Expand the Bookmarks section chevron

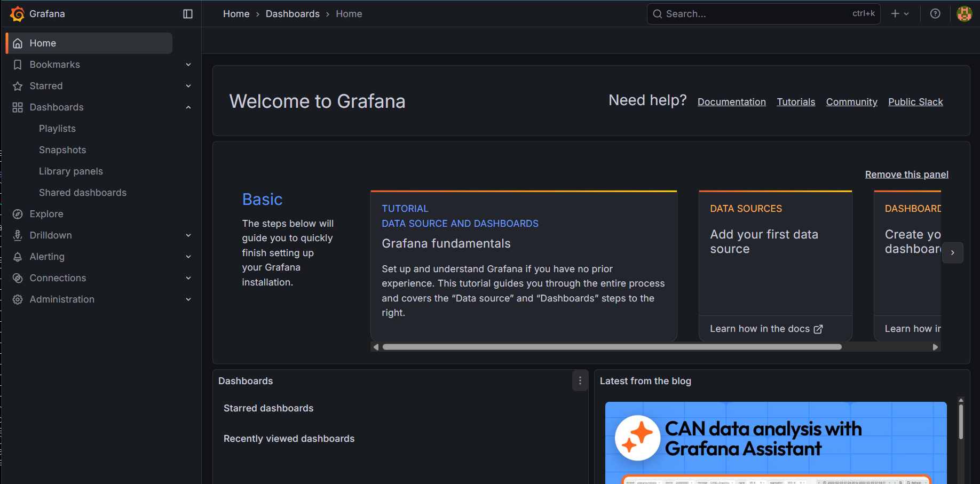[188, 65]
